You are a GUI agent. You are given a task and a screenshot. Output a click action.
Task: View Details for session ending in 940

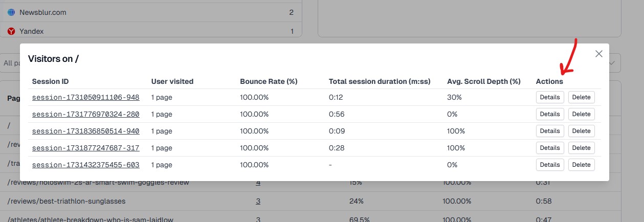(549, 131)
